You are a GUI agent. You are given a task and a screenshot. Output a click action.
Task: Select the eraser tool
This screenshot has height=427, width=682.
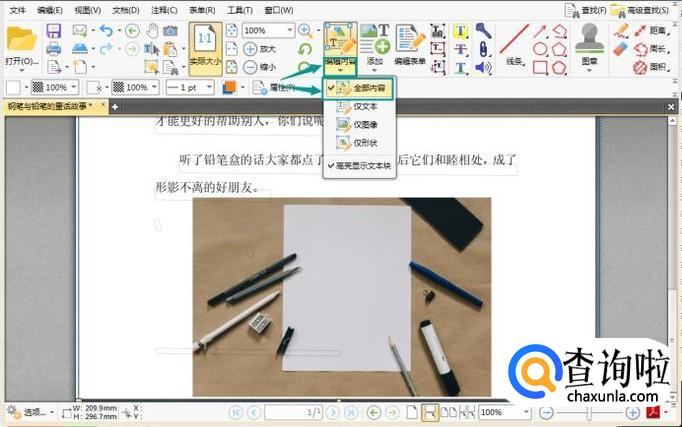[x=621, y=49]
